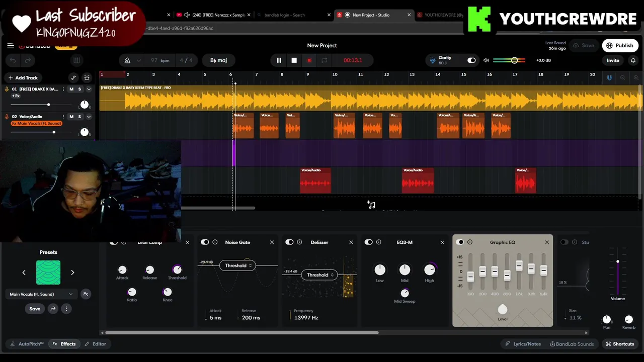644x362 pixels.
Task: Stop playback
Action: pyautogui.click(x=294, y=60)
